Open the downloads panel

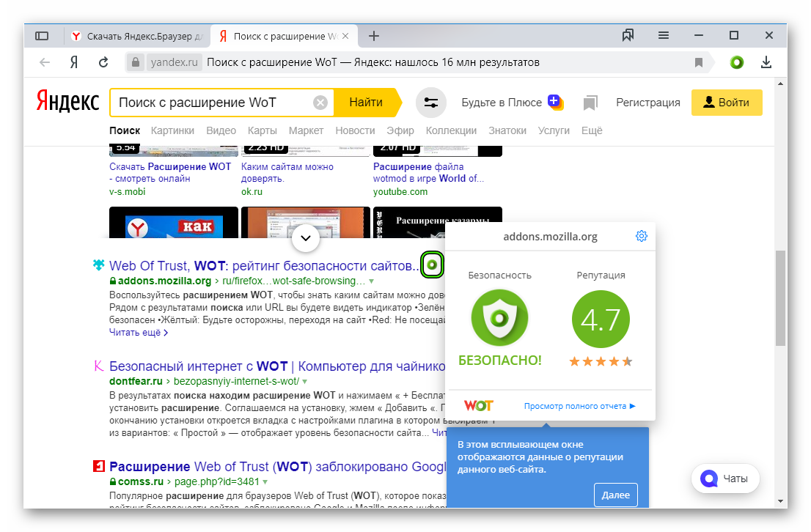point(766,62)
